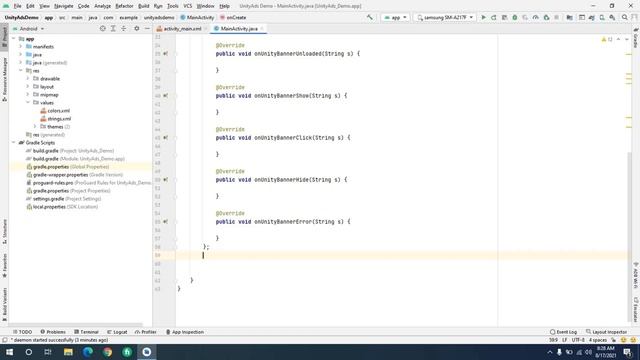Viewport: 640px width, 360px height.
Task: Click the greyed-out Stop button in toolbar
Action: [556, 18]
